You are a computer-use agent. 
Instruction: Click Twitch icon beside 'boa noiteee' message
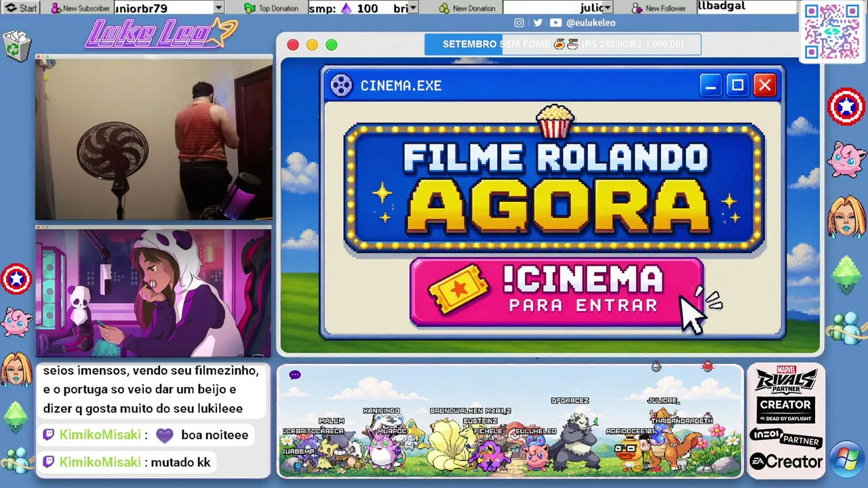tap(49, 435)
